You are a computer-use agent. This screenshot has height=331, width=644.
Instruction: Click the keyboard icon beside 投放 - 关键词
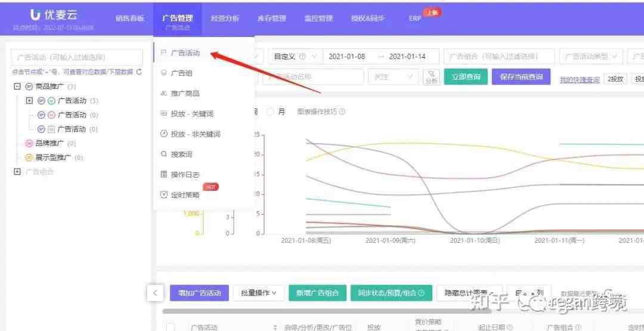(164, 114)
